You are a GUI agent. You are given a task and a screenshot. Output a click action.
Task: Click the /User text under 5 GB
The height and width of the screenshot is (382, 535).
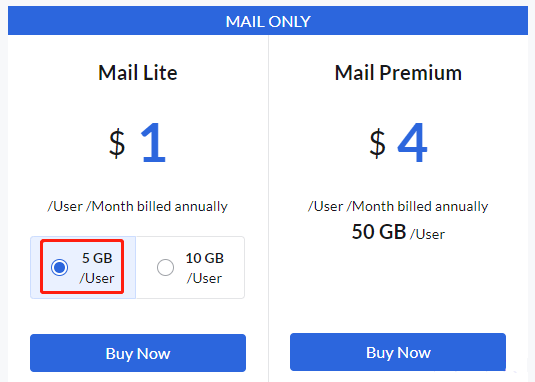click(x=97, y=278)
